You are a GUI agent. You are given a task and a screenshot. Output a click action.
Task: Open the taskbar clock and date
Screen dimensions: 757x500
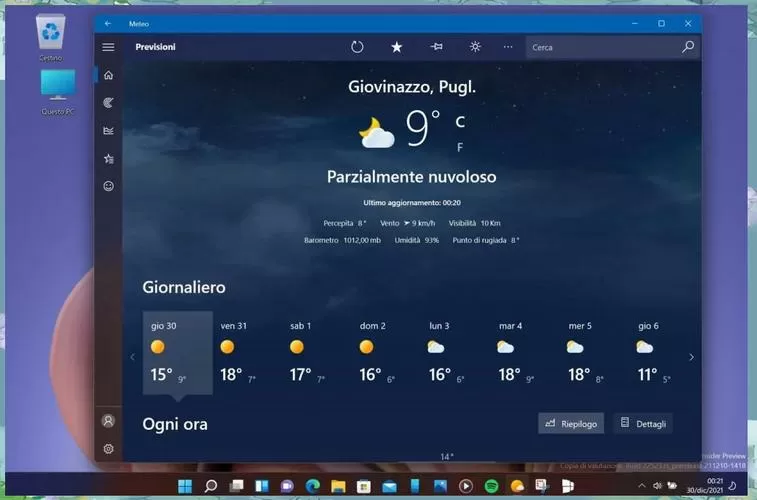tap(705, 486)
